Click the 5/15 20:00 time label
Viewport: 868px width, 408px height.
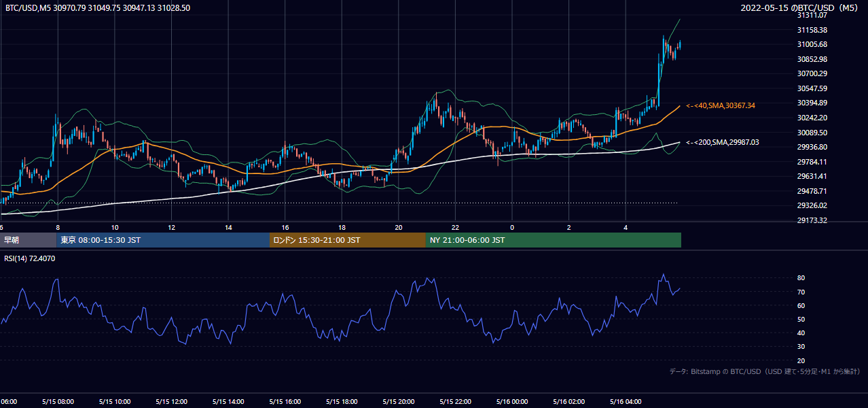pyautogui.click(x=399, y=401)
